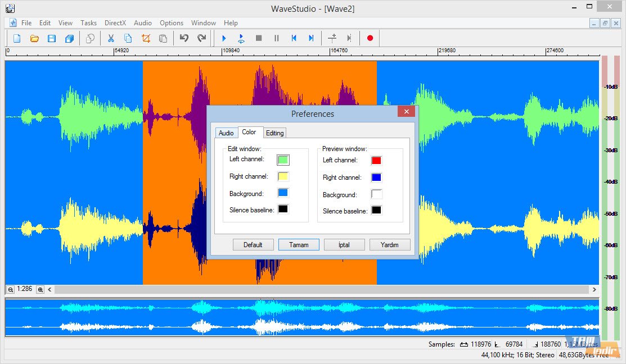Change Edit window Silence baseline black swatch
This screenshot has width=626, height=364.
[x=283, y=210]
